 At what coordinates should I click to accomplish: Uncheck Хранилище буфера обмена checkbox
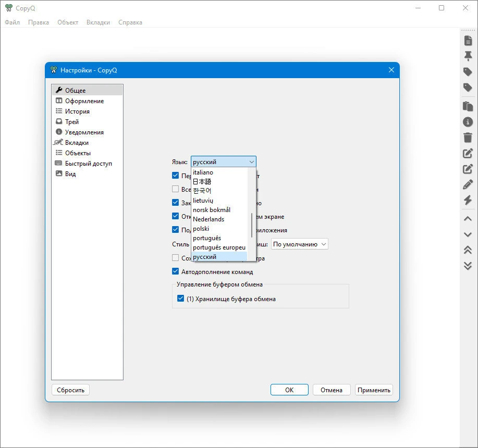pos(180,298)
